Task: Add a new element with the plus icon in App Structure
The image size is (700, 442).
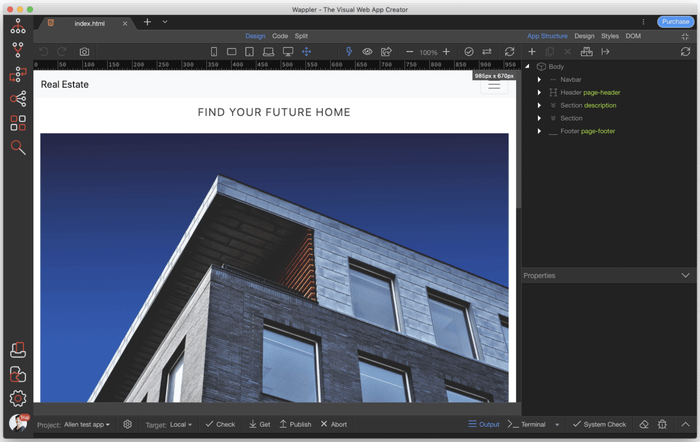Action: click(532, 52)
